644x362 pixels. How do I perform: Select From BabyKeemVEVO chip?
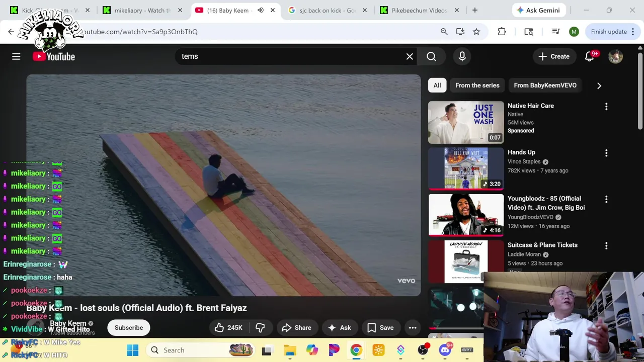coord(545,85)
